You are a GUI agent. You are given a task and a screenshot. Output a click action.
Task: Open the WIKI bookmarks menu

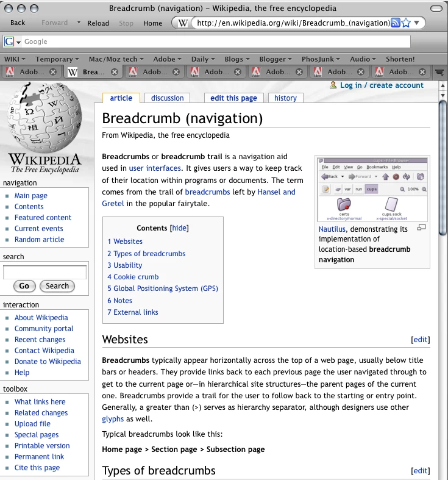[x=15, y=59]
